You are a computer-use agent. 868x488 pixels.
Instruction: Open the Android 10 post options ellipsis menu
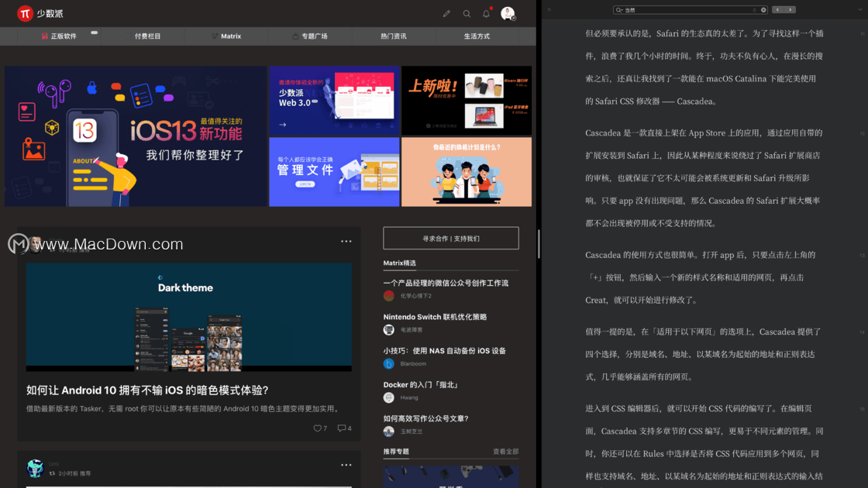pos(346,241)
